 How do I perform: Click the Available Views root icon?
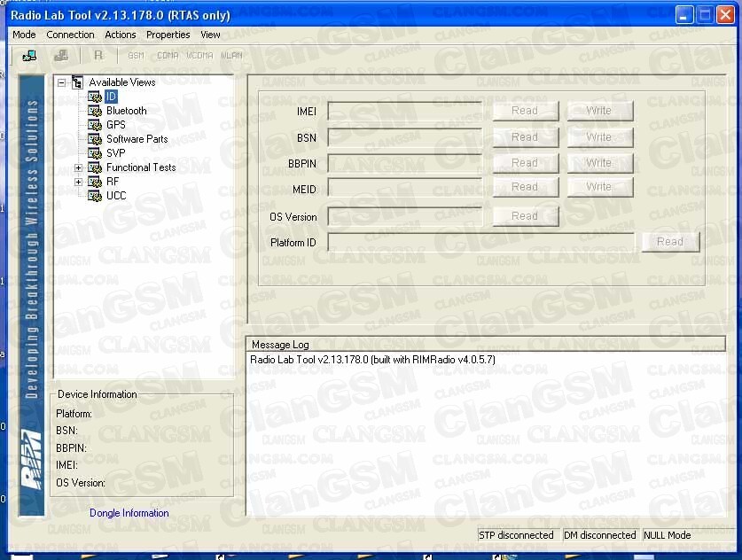coord(78,82)
